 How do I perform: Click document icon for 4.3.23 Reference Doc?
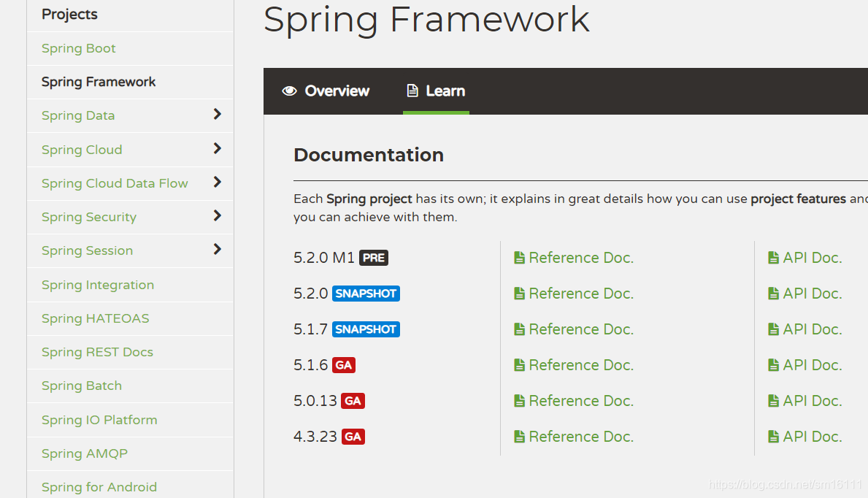pyautogui.click(x=519, y=437)
